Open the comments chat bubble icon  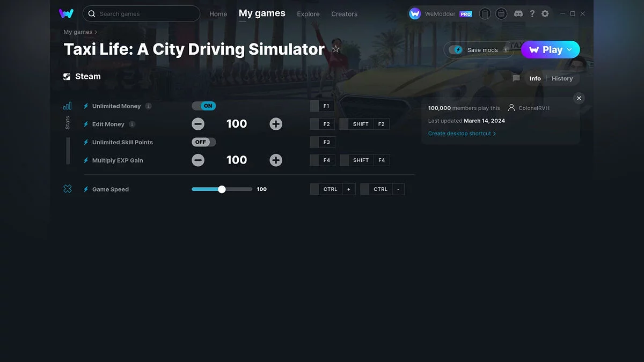click(516, 78)
